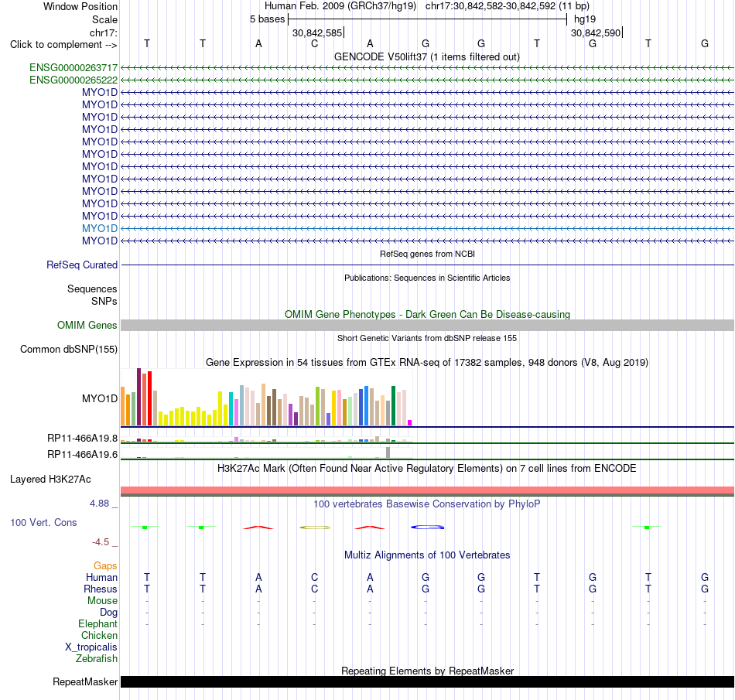Open the PhyloP Basewise Conservation title
The height and width of the screenshot is (700, 735).
pyautogui.click(x=427, y=504)
